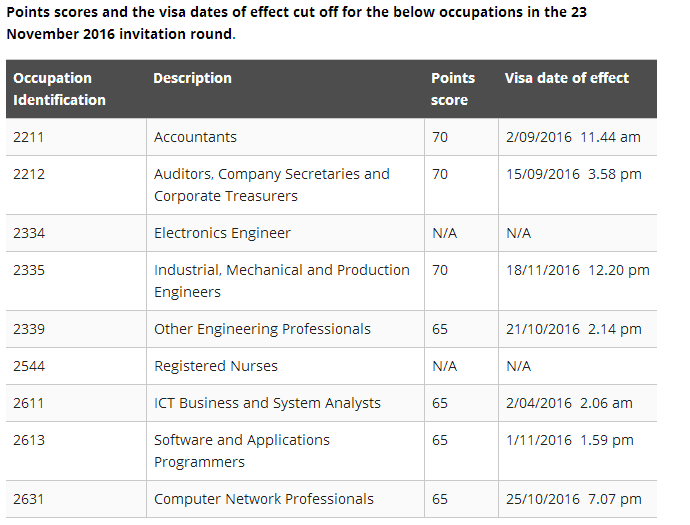Click the Occupation Identification column header

click(x=60, y=89)
